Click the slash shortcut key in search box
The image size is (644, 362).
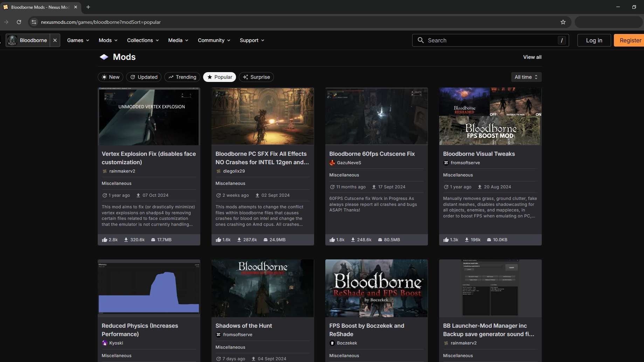562,40
